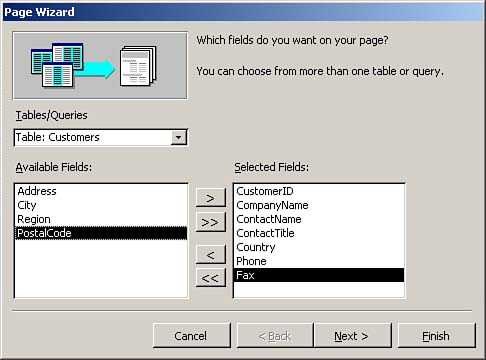Select Region in Available Fields
This screenshot has height=360, width=486.
pyautogui.click(x=101, y=219)
